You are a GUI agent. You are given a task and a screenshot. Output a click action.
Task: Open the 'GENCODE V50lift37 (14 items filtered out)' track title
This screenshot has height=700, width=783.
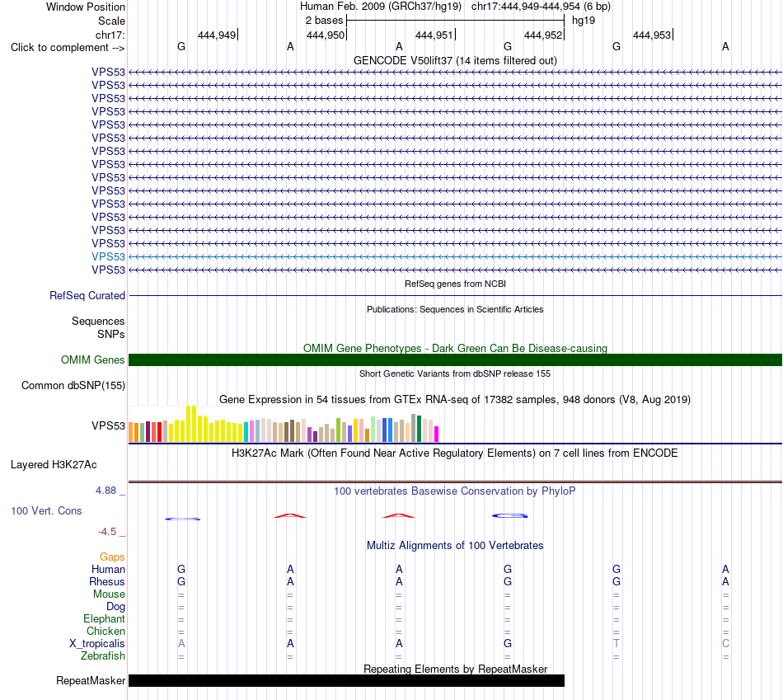[x=455, y=60]
